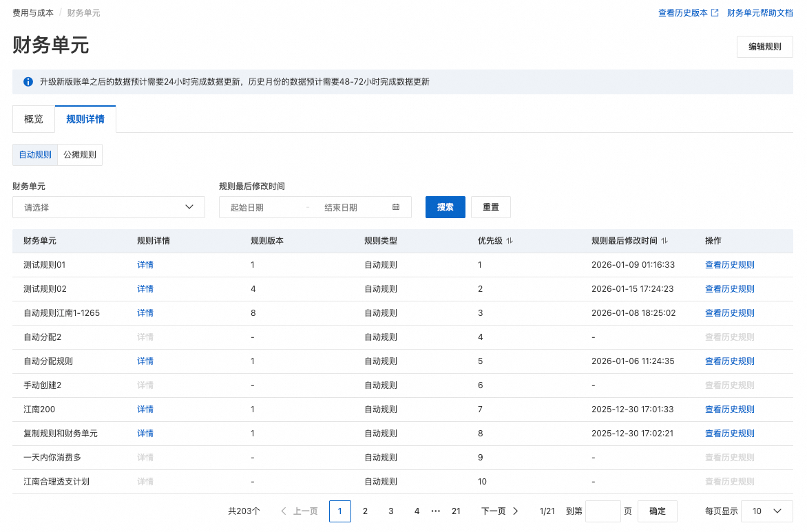Switch to the 概览 tab
The width and height of the screenshot is (807, 532).
point(34,119)
